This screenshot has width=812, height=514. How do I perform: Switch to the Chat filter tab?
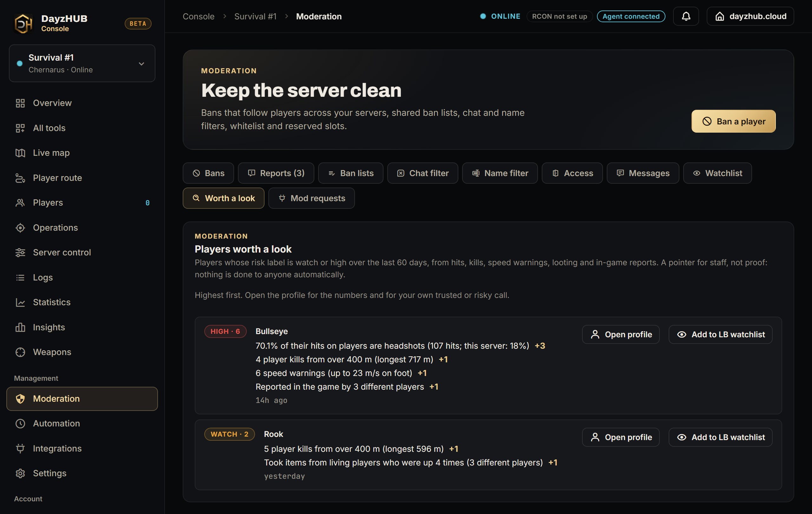tap(422, 173)
